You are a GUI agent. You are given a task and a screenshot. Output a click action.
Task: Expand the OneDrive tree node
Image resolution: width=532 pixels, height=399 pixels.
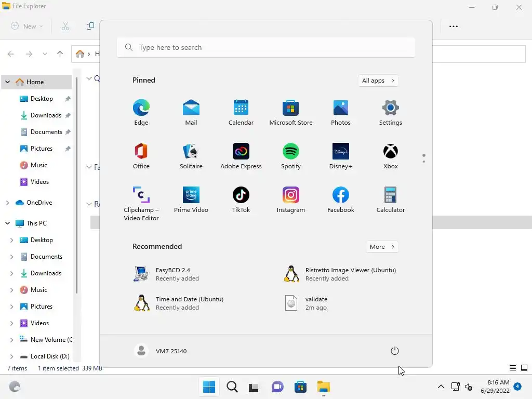point(7,203)
